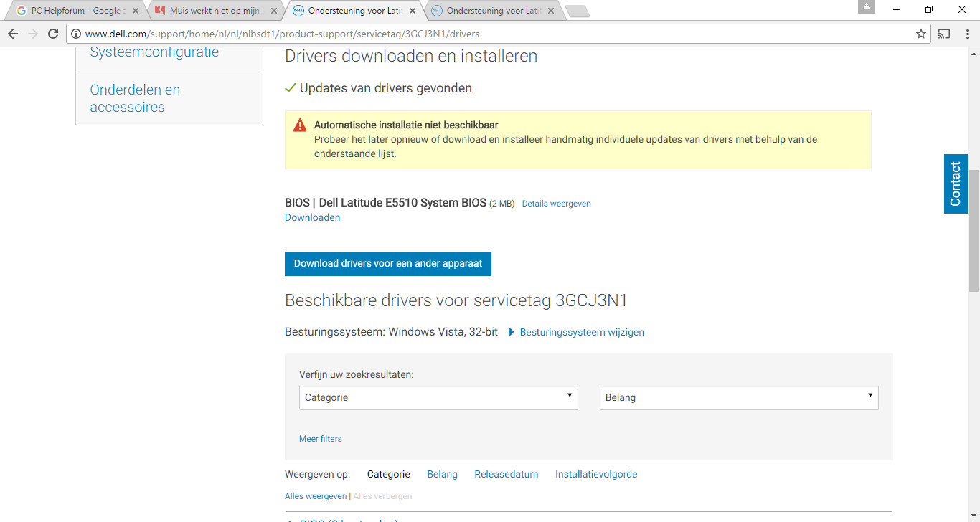Viewport: 980px width, 522px height.
Task: Open the Categorie dropdown filter
Action: [x=438, y=398]
